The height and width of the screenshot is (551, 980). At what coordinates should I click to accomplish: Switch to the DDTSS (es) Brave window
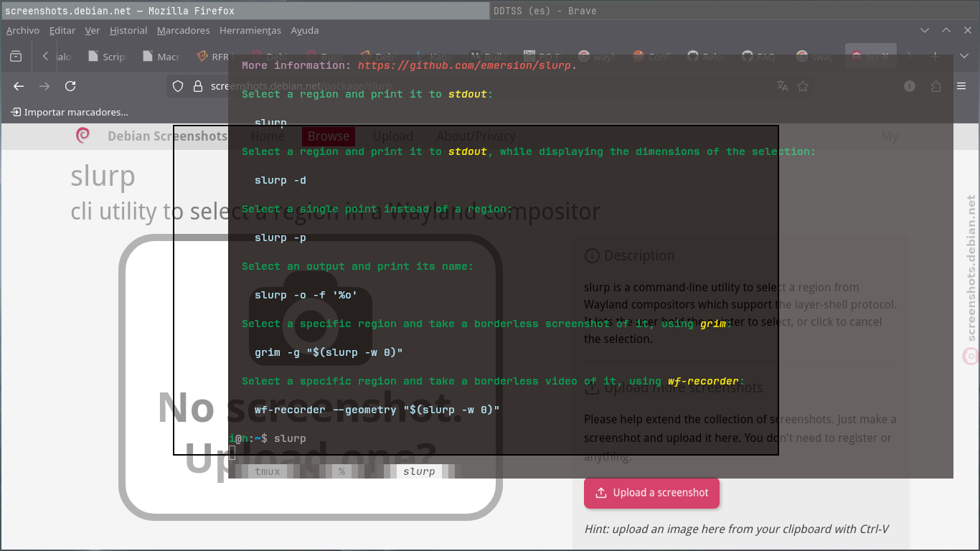735,10
